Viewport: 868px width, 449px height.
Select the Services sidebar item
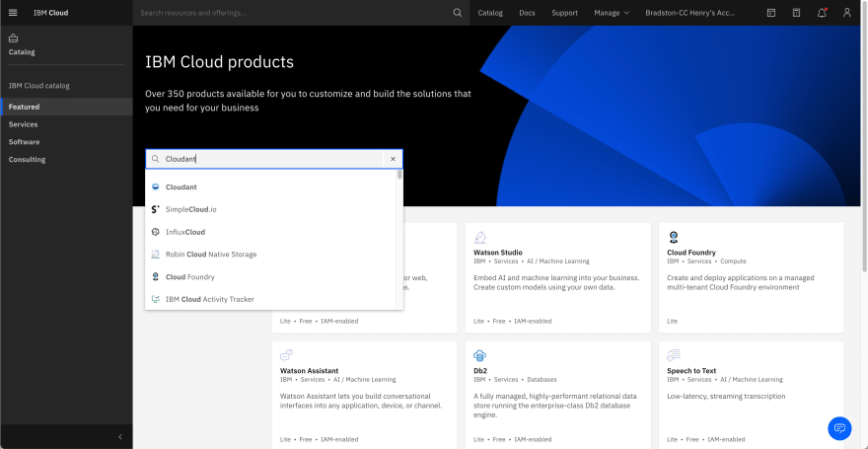coord(66,124)
